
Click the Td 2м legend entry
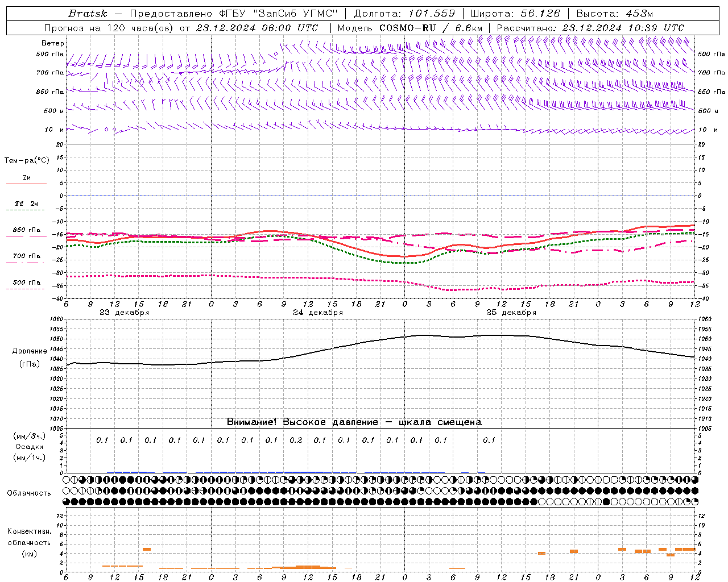[x=27, y=203]
